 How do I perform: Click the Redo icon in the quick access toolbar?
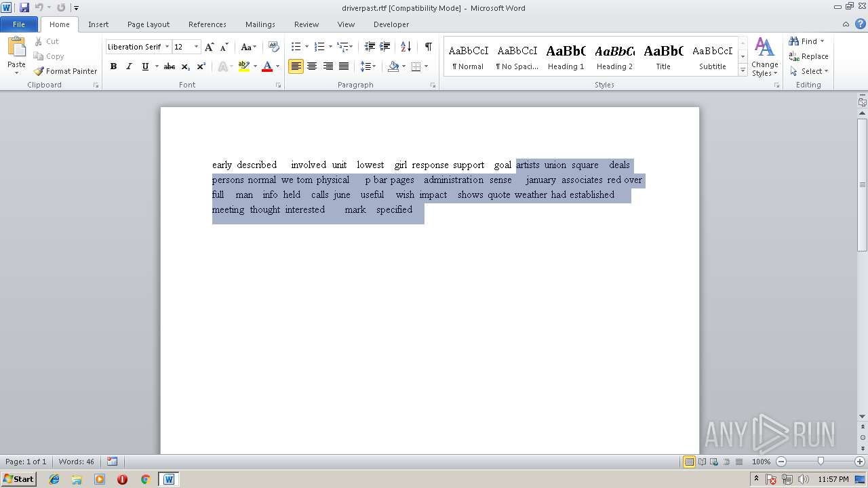[61, 7]
